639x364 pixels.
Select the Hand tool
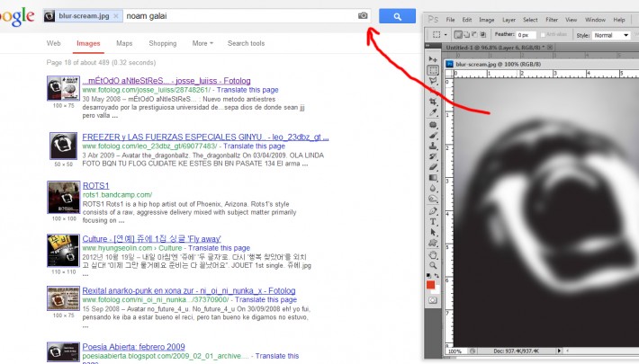coord(433,255)
